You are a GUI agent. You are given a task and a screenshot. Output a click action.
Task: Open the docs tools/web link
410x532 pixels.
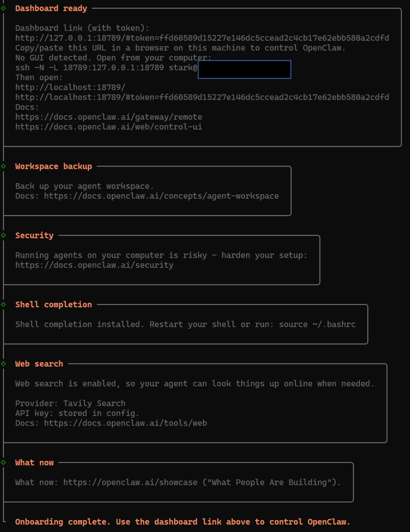[x=125, y=423]
